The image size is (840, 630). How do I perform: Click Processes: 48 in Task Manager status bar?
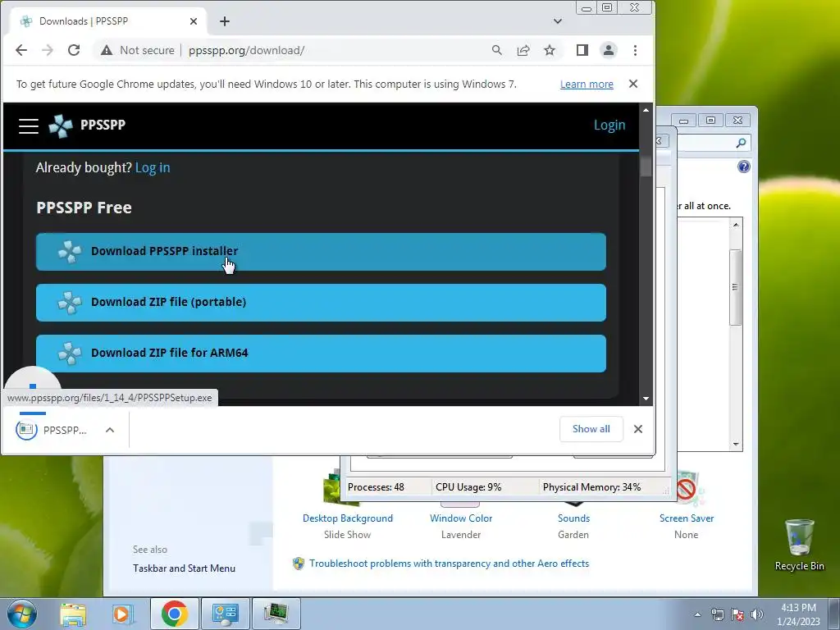click(x=376, y=487)
